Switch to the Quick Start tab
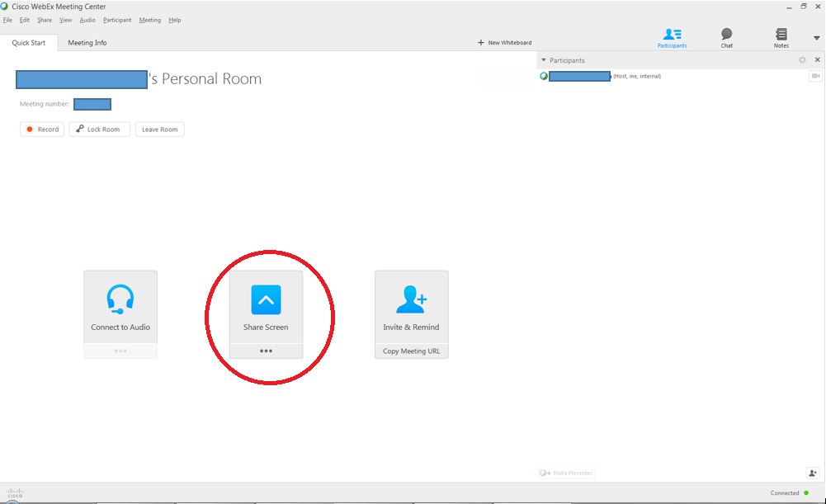826x504 pixels. tap(28, 43)
